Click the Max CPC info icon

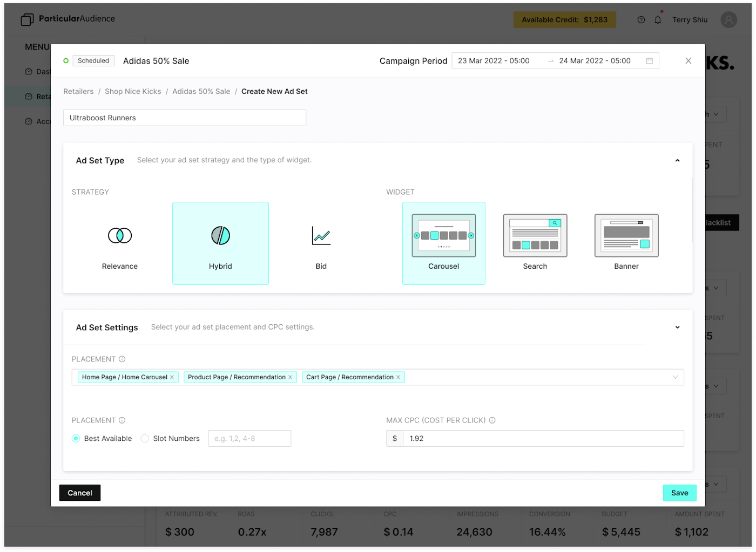pos(492,420)
